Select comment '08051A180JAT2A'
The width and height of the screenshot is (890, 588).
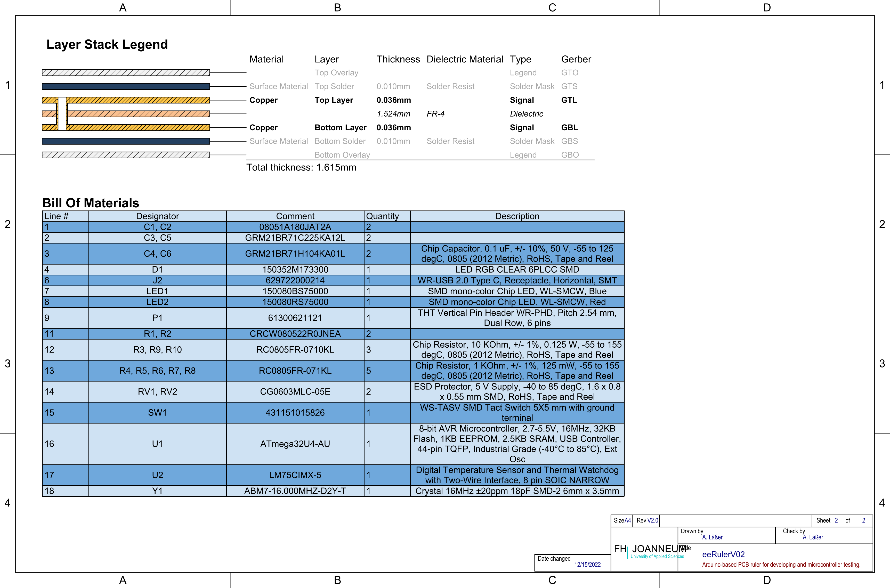click(295, 227)
